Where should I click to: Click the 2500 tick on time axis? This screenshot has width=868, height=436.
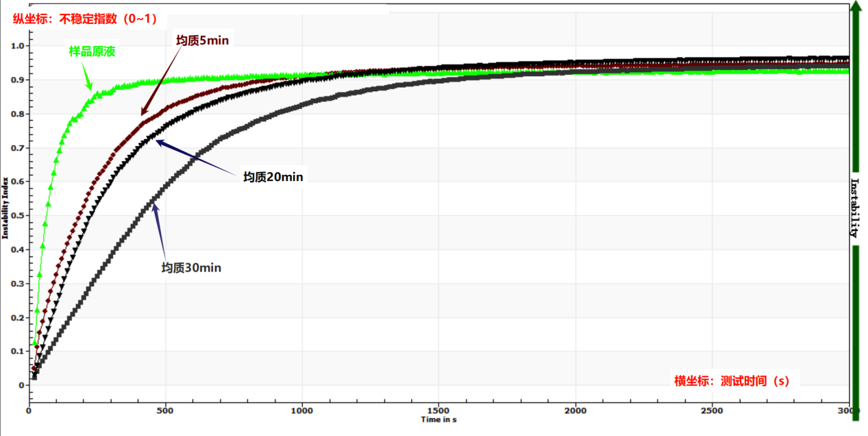pyautogui.click(x=712, y=411)
